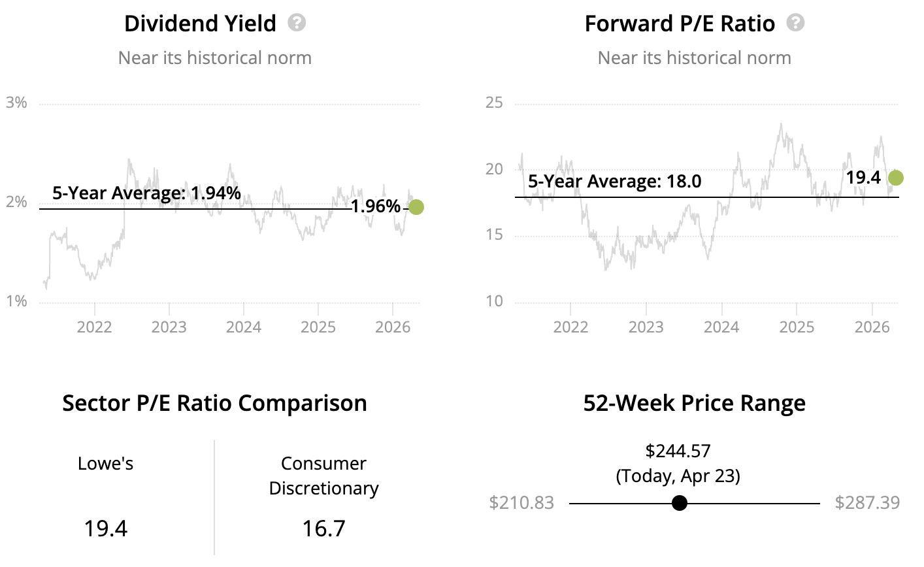Click the 16.7 sector P/E value
The width and height of the screenshot is (924, 567).
pyautogui.click(x=323, y=528)
